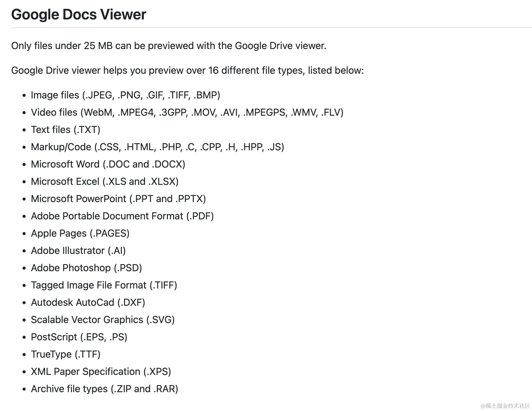Click the Google Docs Viewer heading
Image resolution: width=532 pixels, height=411 pixels.
79,15
